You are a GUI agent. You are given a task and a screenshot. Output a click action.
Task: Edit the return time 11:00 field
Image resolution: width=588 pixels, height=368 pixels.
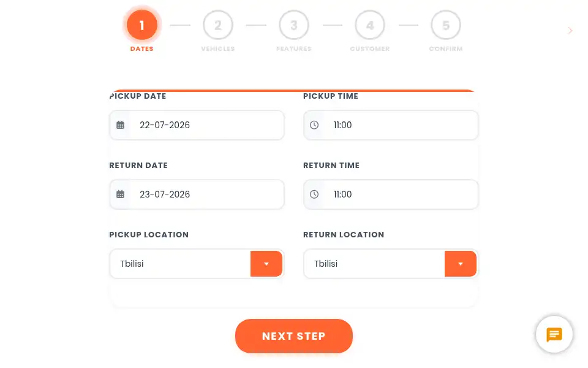tap(391, 194)
